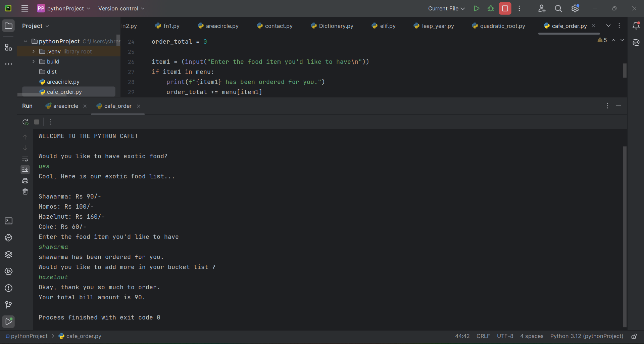Switch to the leap_year.py editor tab

point(434,26)
